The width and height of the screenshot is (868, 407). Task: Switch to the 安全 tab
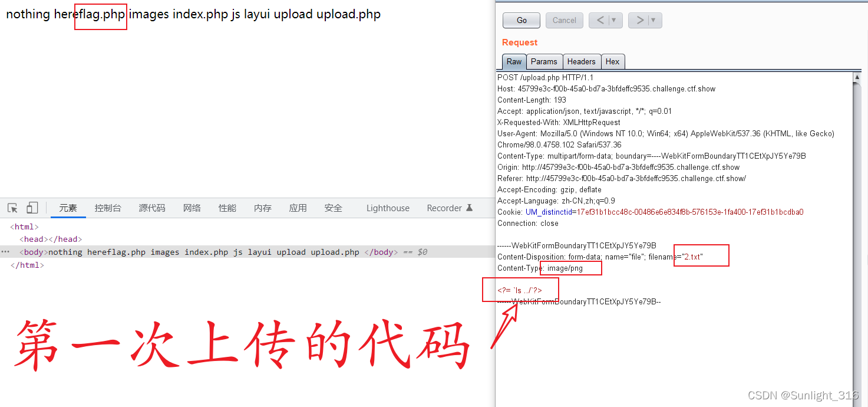tap(334, 208)
